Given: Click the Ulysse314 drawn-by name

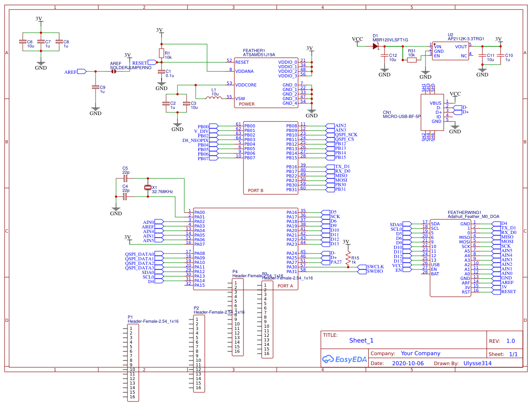Looking at the screenshot, I should [477, 364].
